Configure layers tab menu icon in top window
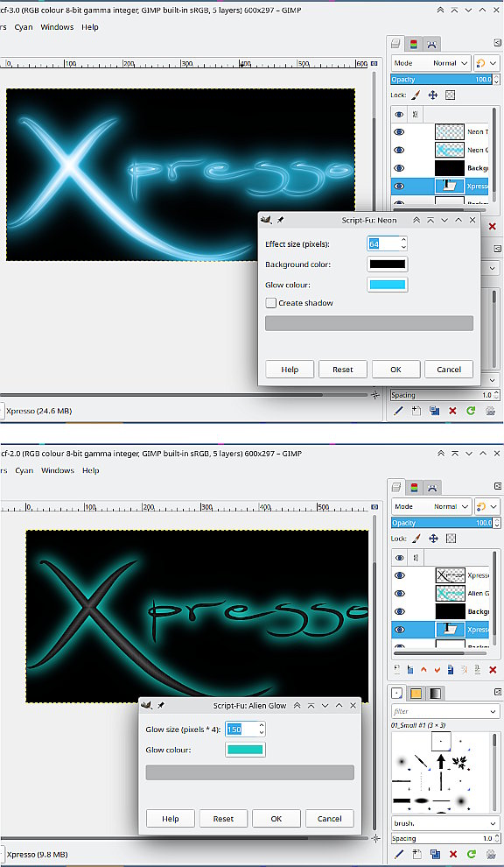This screenshot has height=867, width=504. click(x=497, y=43)
